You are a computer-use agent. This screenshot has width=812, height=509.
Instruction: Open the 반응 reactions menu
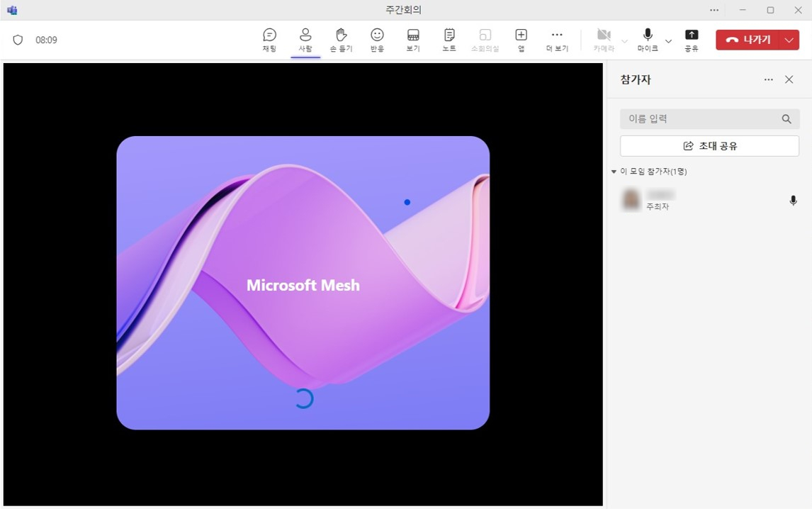tap(377, 40)
